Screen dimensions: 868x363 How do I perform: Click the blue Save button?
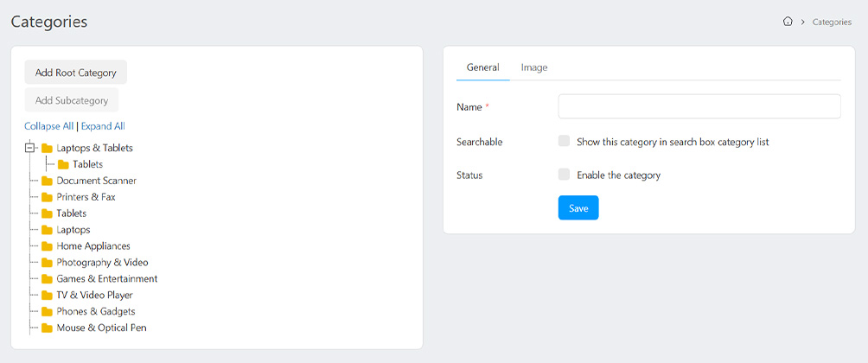tap(578, 208)
